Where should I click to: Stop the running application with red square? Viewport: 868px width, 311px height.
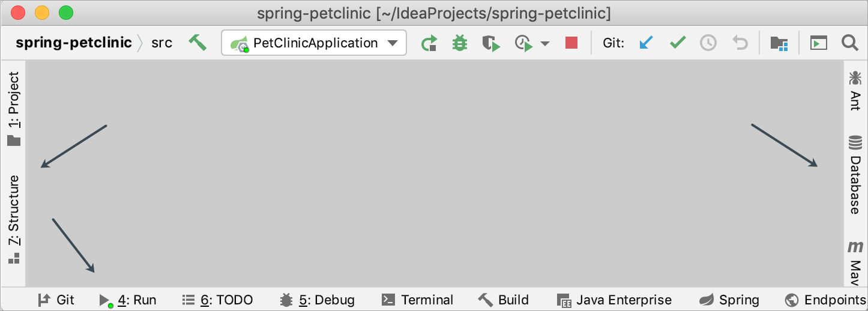click(x=571, y=43)
